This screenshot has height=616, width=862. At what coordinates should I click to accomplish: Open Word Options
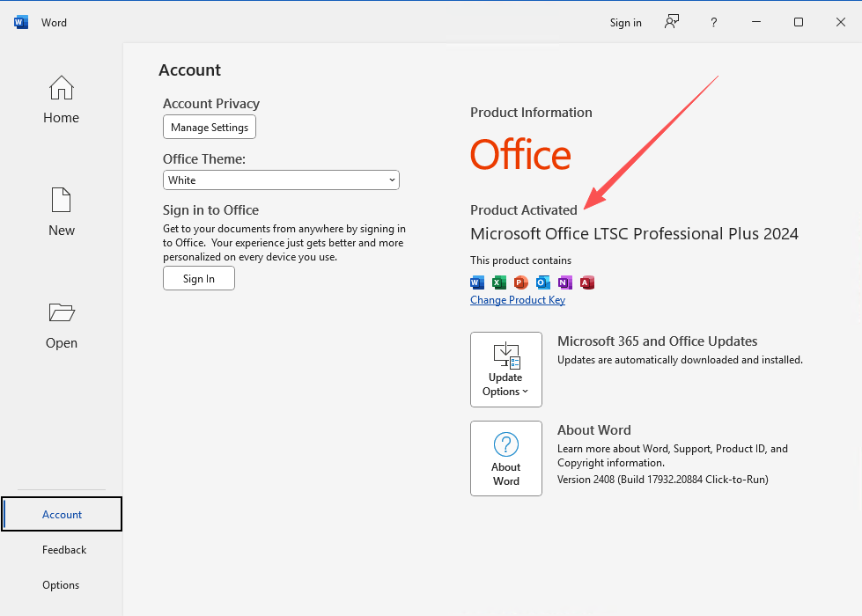tap(61, 585)
